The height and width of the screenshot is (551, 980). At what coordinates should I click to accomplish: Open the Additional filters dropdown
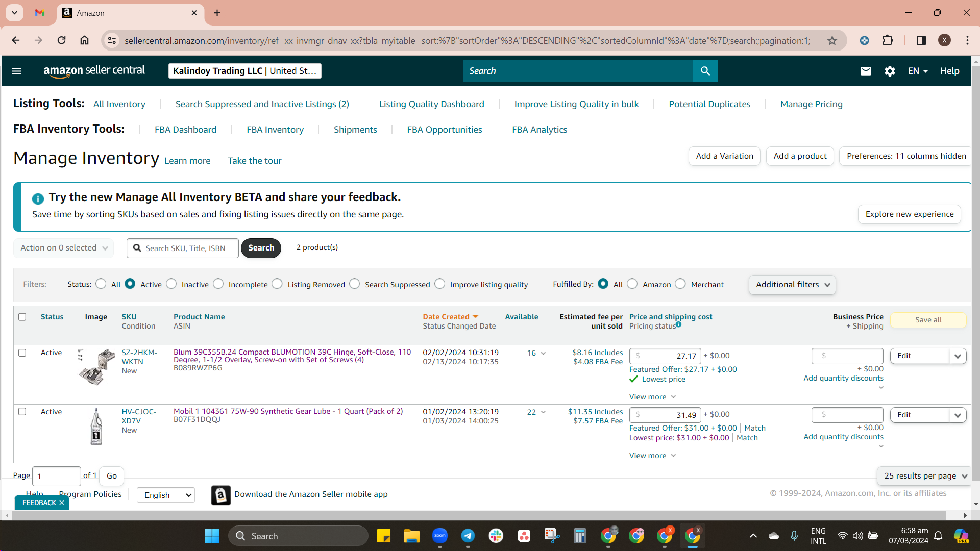(x=792, y=285)
